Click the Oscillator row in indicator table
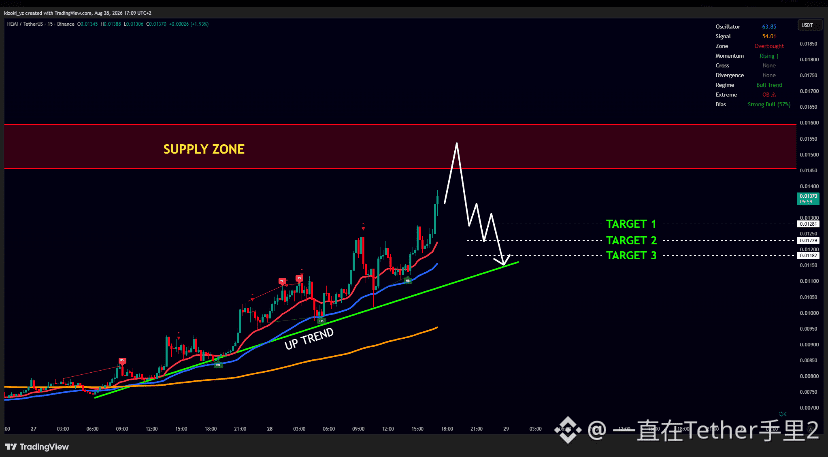The height and width of the screenshot is (457, 828). tap(752, 26)
